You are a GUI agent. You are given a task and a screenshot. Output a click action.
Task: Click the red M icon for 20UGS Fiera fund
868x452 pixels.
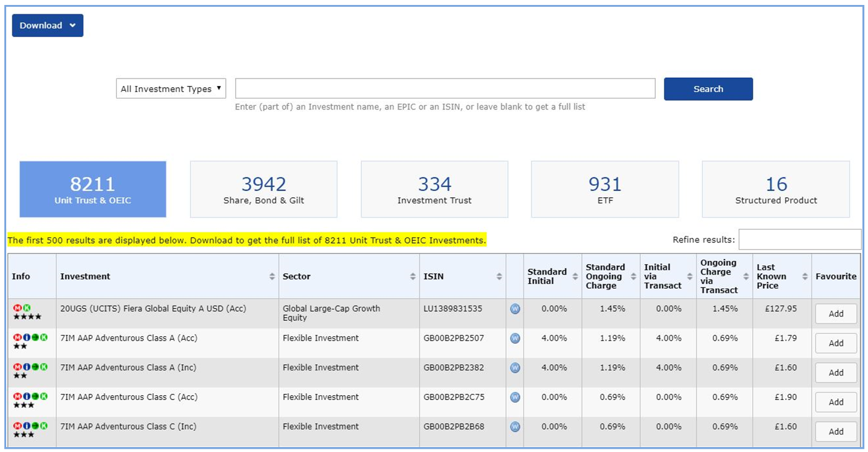17,308
